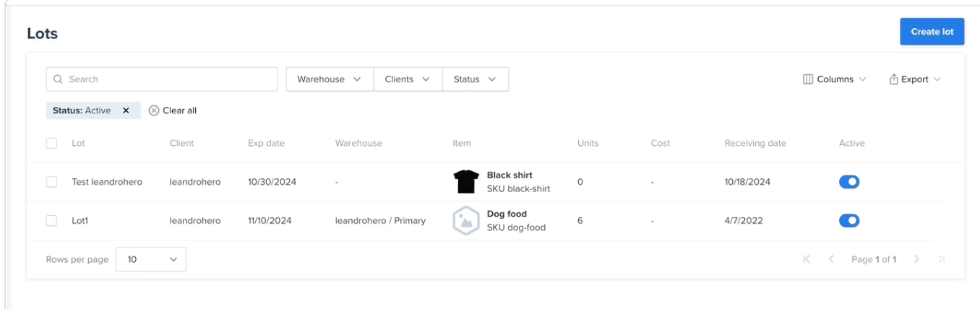Remove the Status: Active filter chip
The image size is (980, 309).
[126, 110]
